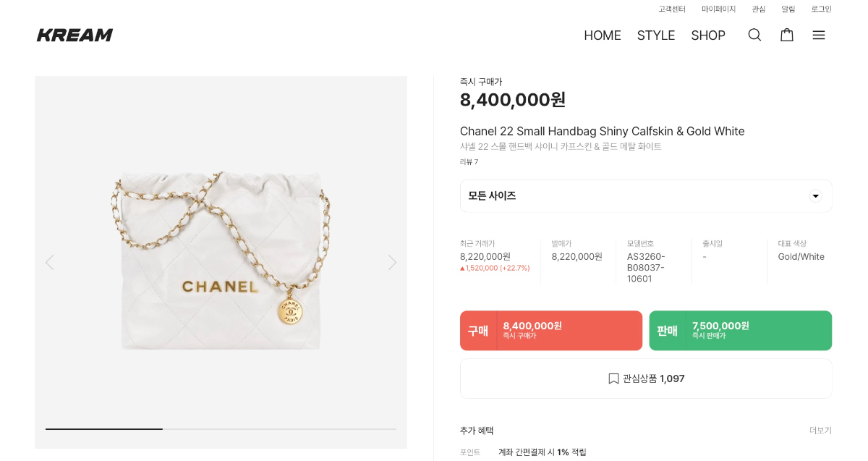Click the bookmark icon for 관심상품
This screenshot has width=868, height=461.
pyautogui.click(x=613, y=378)
